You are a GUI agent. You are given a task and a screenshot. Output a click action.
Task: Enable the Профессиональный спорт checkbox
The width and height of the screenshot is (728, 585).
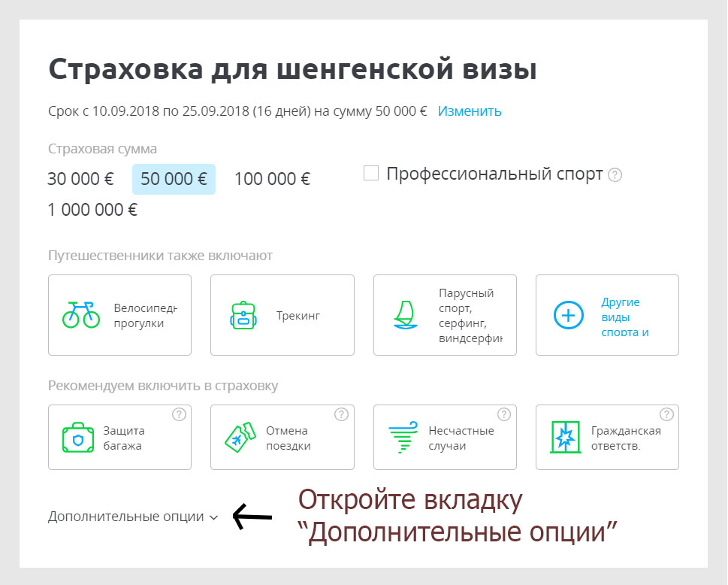click(371, 173)
